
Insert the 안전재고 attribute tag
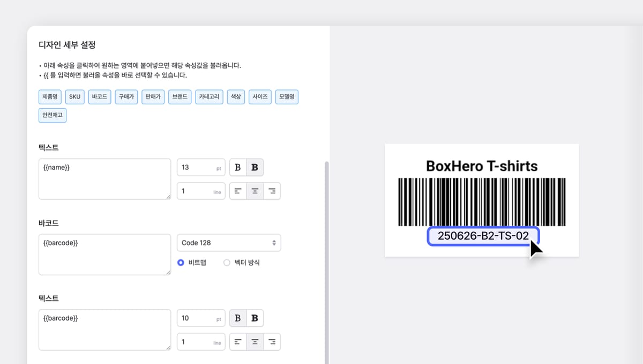point(53,115)
